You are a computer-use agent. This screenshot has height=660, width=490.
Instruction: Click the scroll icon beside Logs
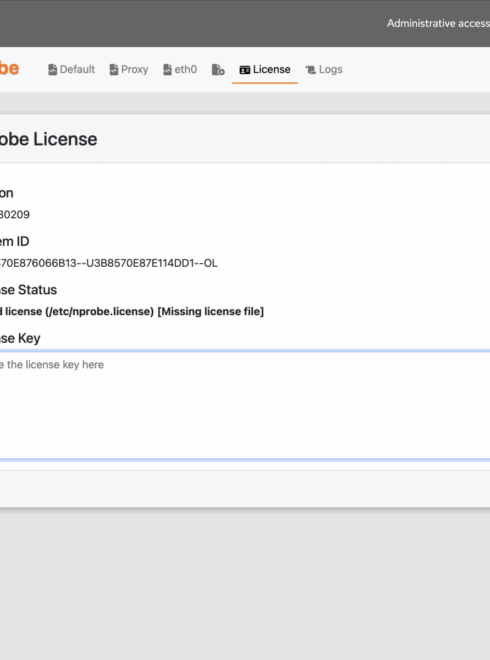[311, 70]
